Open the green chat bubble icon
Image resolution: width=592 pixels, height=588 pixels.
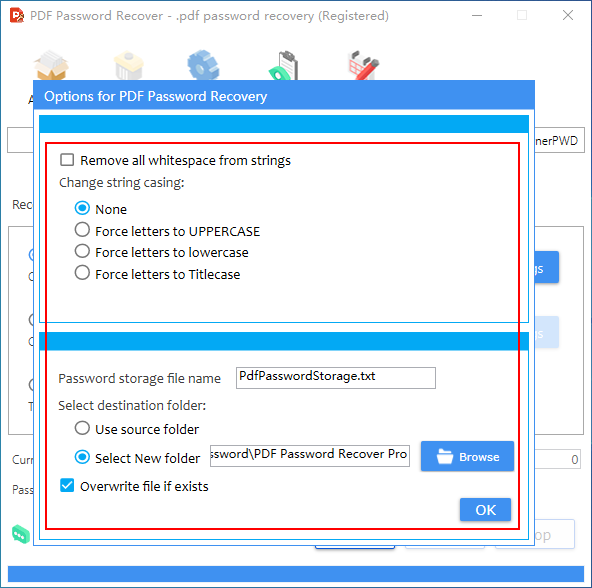coord(21,534)
